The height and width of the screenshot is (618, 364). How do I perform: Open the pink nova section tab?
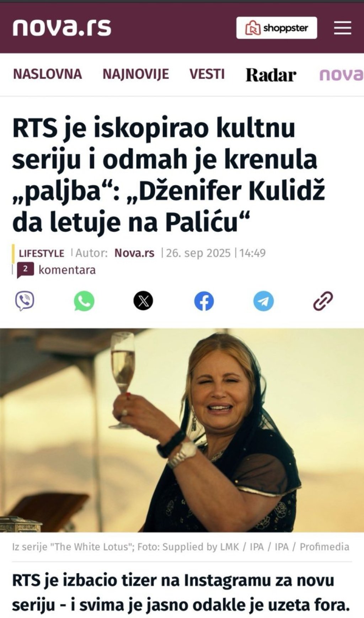[x=341, y=75]
